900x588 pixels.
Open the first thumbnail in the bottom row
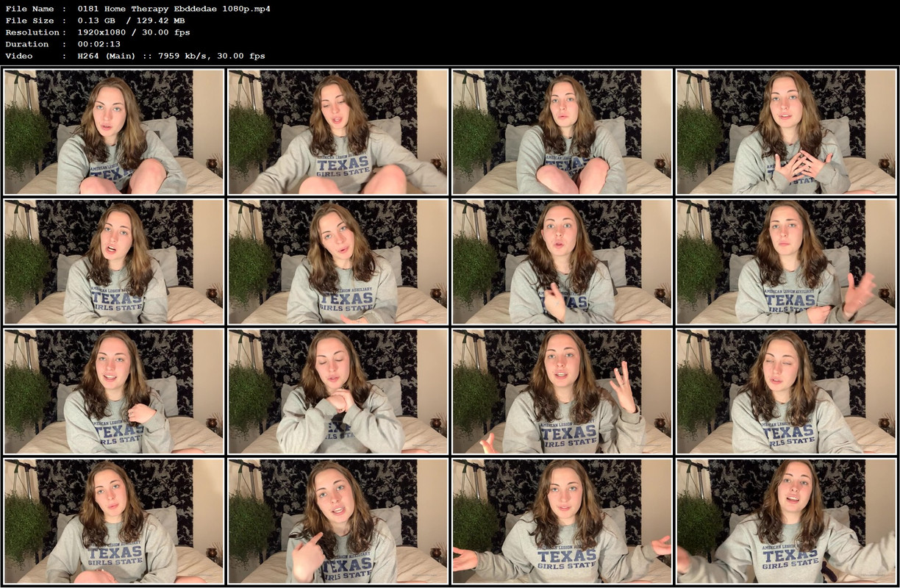point(114,522)
